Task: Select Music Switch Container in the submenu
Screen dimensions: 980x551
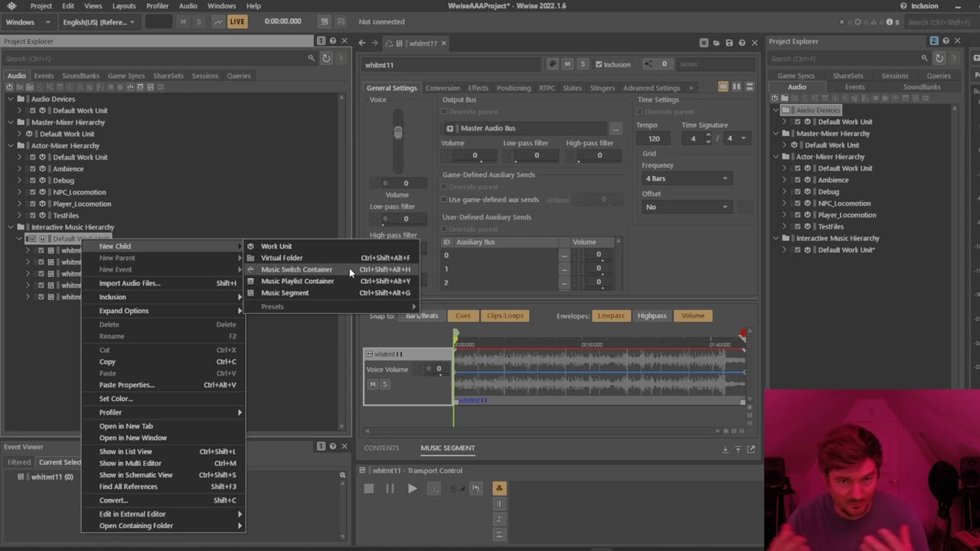Action: 330,269
